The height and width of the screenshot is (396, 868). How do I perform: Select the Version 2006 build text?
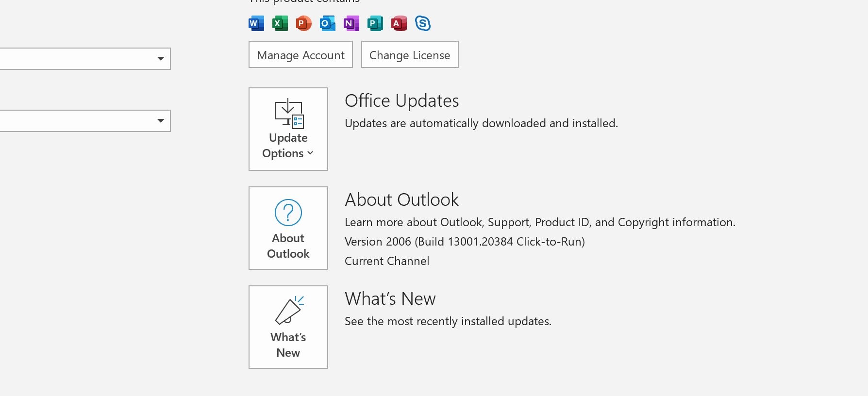point(465,242)
